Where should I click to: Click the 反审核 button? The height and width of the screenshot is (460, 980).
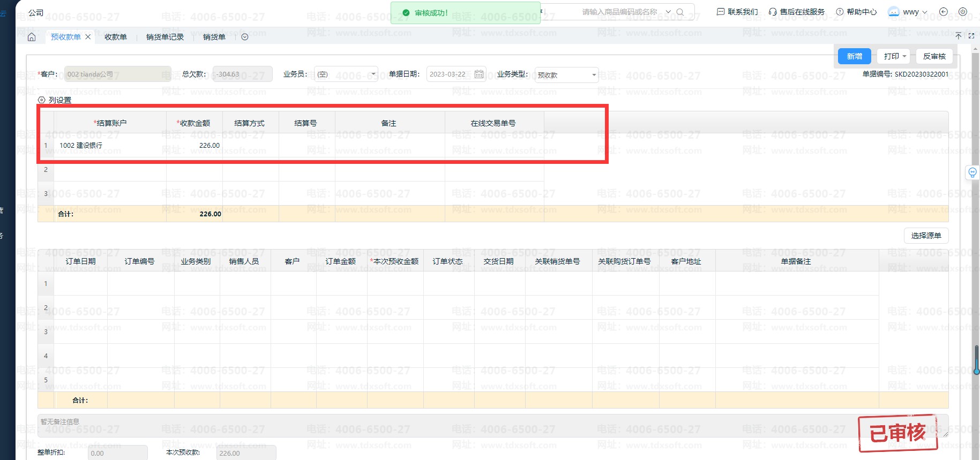coord(934,56)
